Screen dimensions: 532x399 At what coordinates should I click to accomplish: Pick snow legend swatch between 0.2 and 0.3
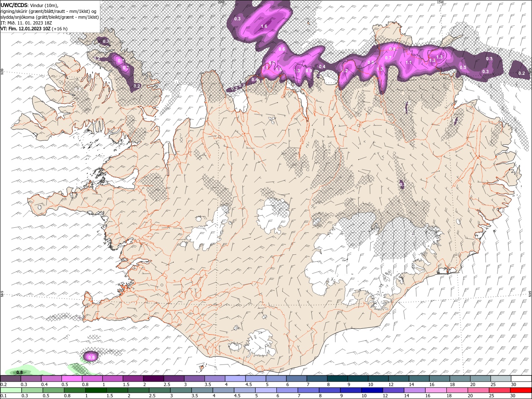coord(10,379)
